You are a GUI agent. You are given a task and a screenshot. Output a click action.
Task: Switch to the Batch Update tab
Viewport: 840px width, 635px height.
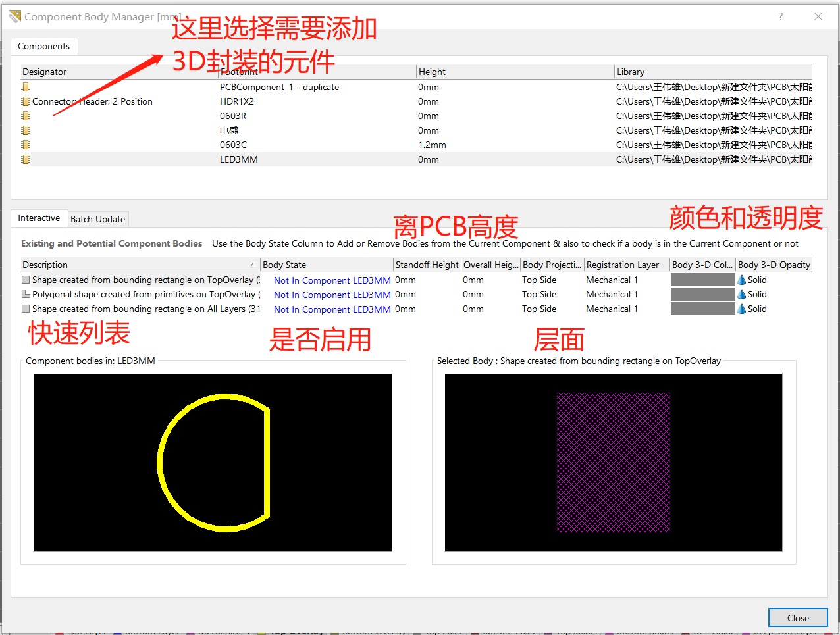click(x=98, y=218)
